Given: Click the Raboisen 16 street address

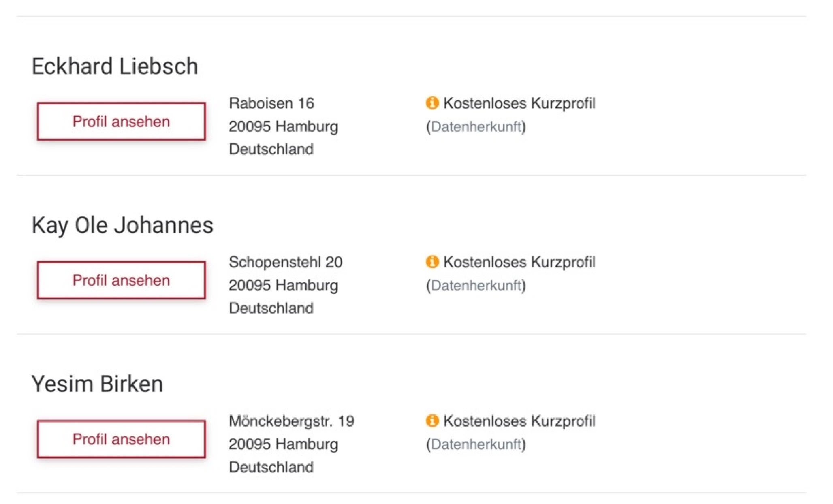Looking at the screenshot, I should pyautogui.click(x=271, y=103).
